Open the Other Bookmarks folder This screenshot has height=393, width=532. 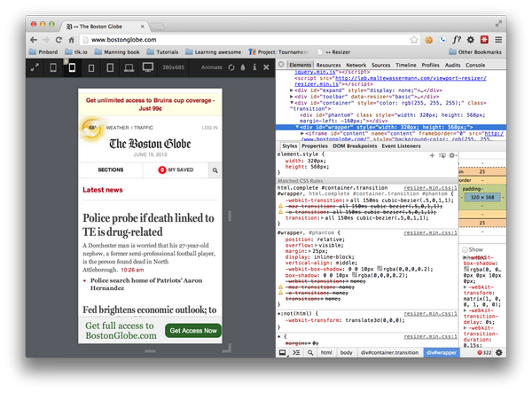[475, 52]
